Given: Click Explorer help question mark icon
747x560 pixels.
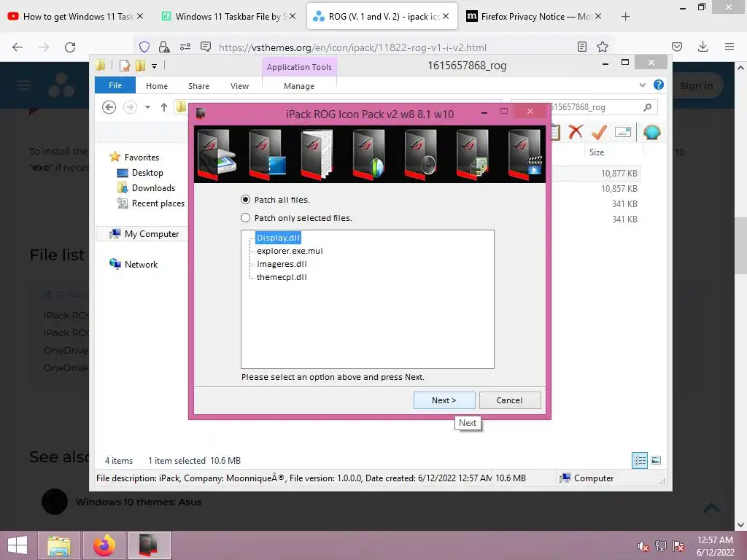Looking at the screenshot, I should 659,85.
